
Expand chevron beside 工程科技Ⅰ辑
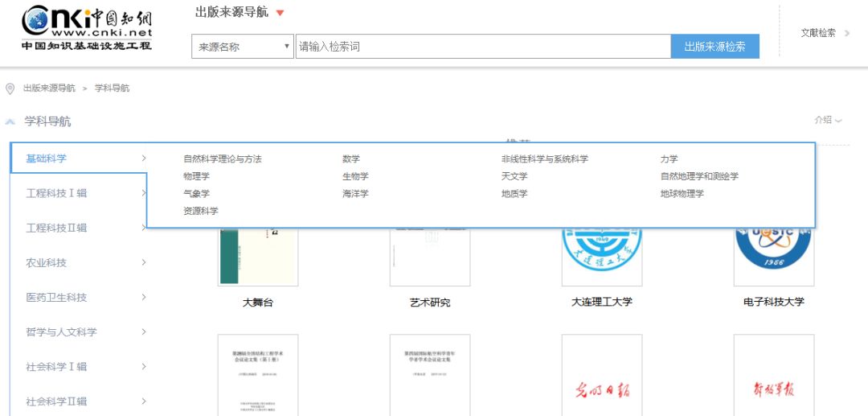tap(144, 193)
